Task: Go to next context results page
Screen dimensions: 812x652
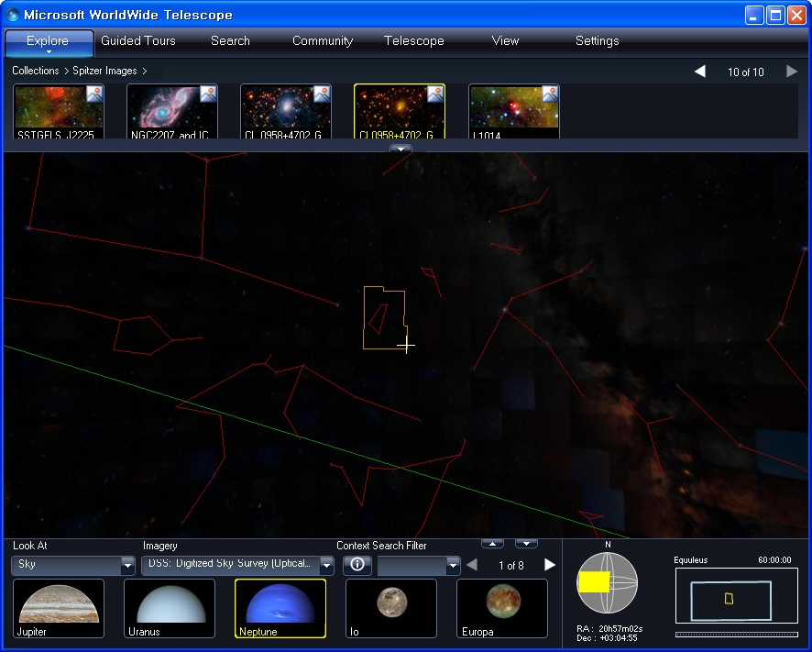Action: (550, 565)
